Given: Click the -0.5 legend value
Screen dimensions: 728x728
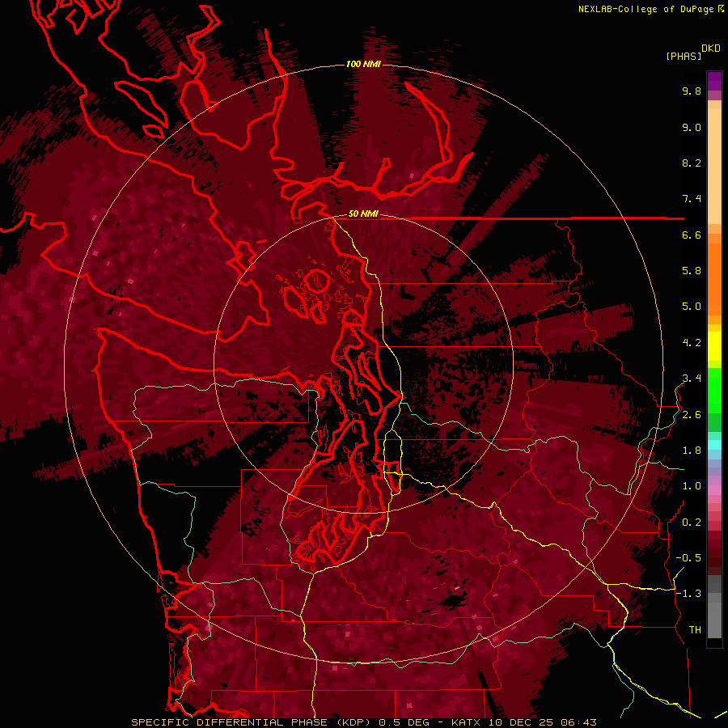Looking at the screenshot, I should tap(688, 558).
